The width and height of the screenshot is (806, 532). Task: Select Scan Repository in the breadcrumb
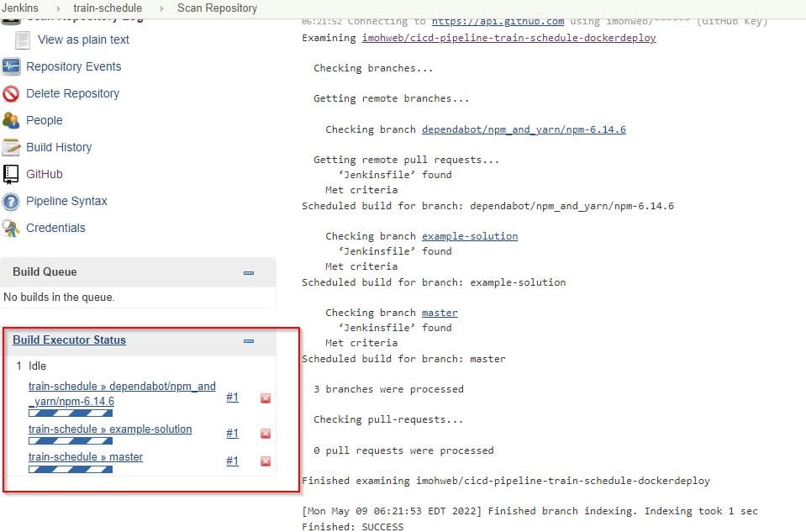(217, 8)
